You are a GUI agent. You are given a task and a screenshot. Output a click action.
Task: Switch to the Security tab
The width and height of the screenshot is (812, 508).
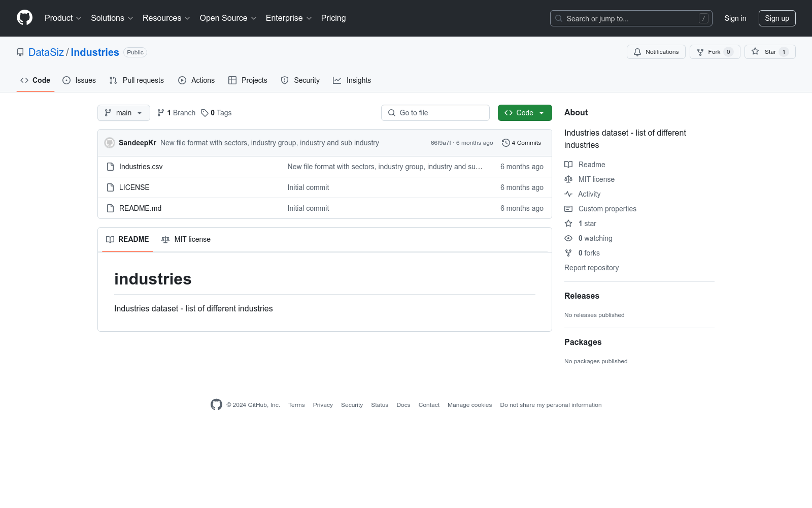click(300, 80)
